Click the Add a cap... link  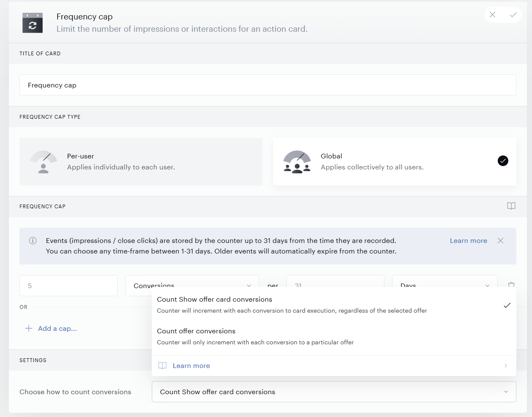coord(58,329)
